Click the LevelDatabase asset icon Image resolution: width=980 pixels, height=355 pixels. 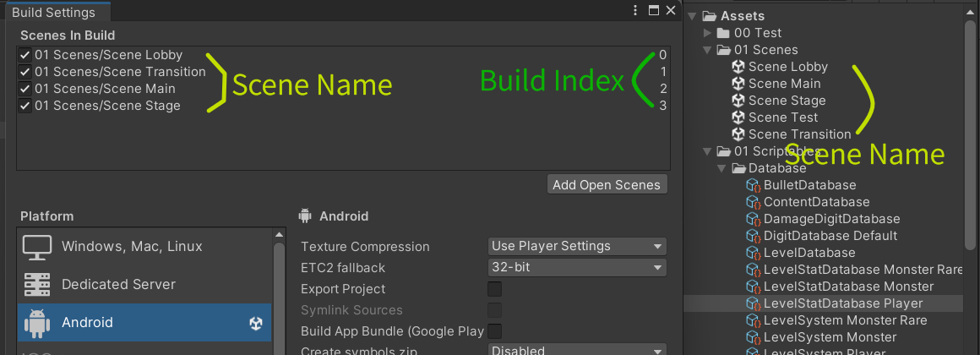pos(753,253)
